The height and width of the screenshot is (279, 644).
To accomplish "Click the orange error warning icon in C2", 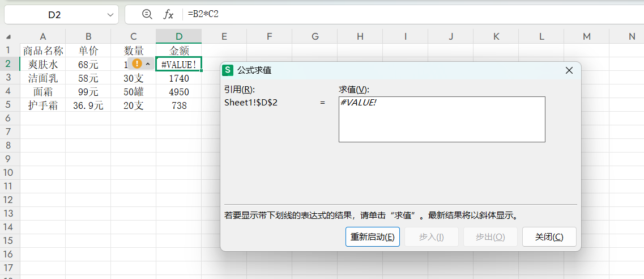I will pyautogui.click(x=137, y=64).
